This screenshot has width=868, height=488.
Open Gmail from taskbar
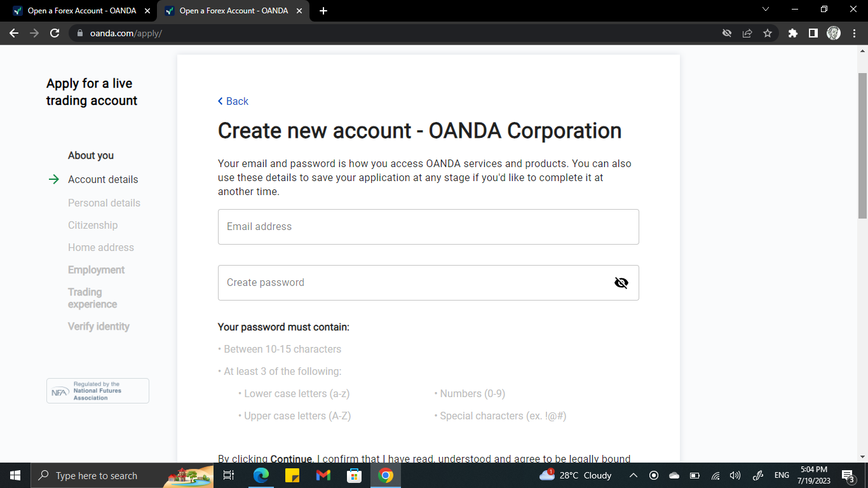point(323,475)
